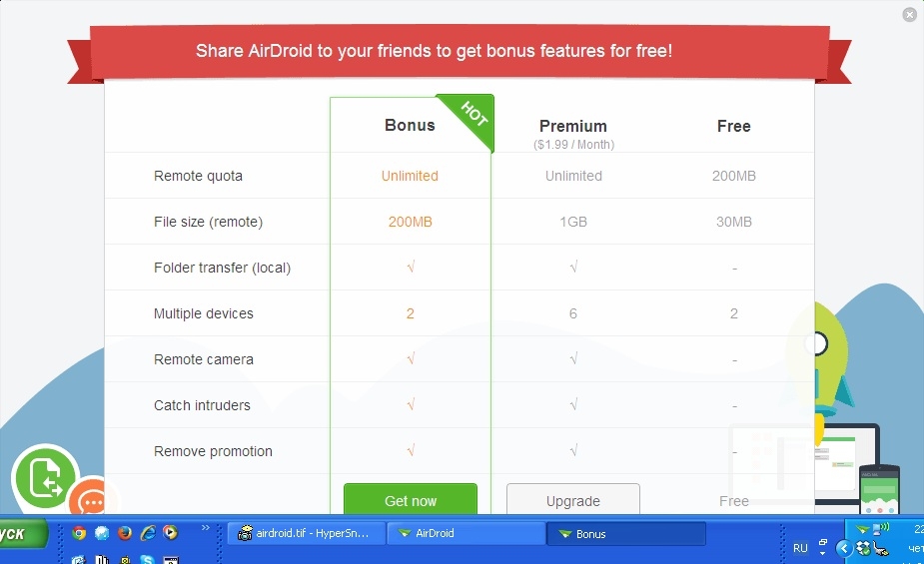Open the language bar options dropdown
924x564 pixels.
(823, 553)
